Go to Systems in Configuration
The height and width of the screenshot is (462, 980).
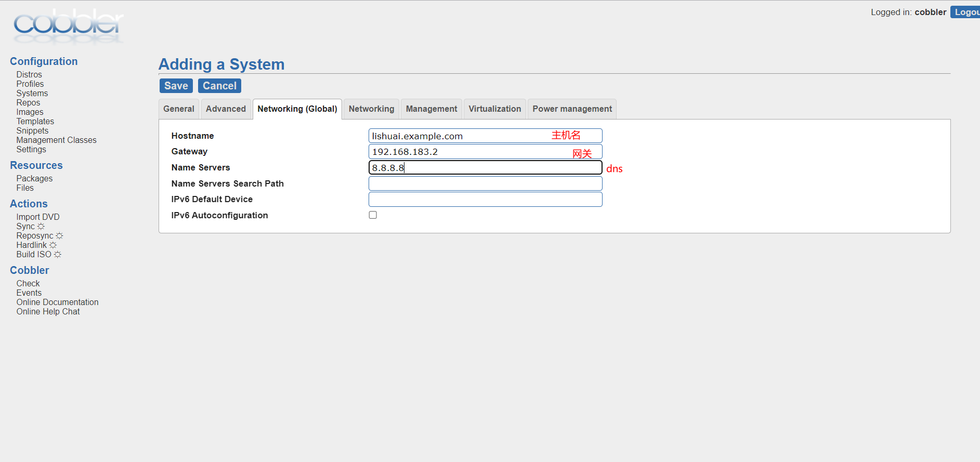tap(32, 94)
